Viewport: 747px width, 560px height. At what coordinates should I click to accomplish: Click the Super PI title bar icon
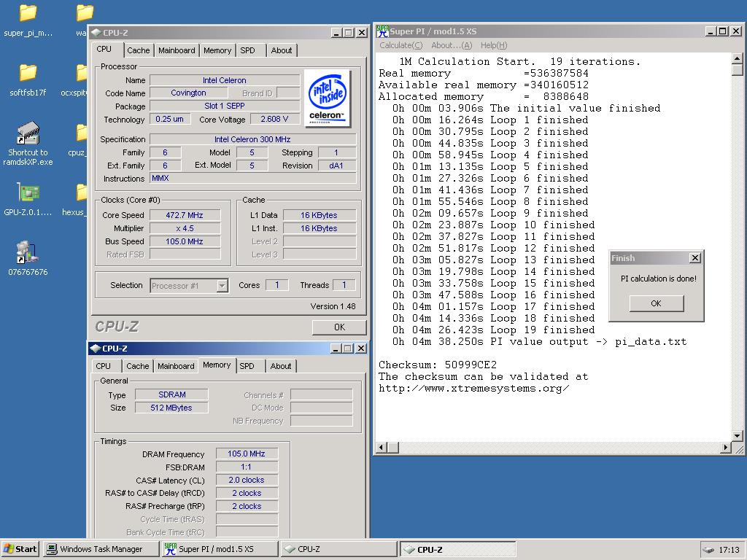point(382,31)
